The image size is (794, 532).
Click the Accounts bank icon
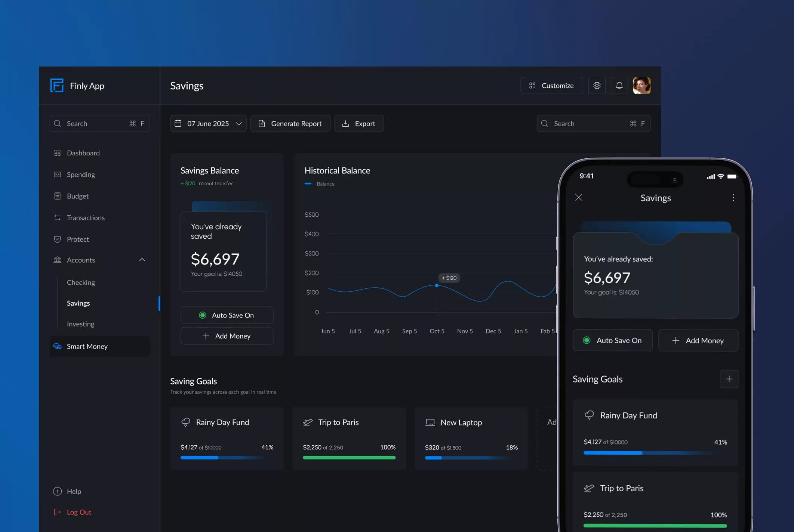tap(57, 260)
